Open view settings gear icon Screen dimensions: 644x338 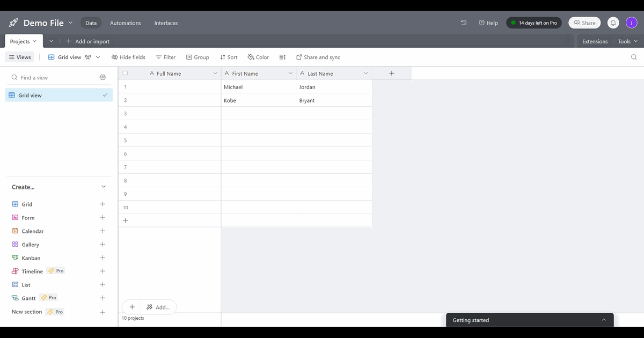click(x=103, y=77)
